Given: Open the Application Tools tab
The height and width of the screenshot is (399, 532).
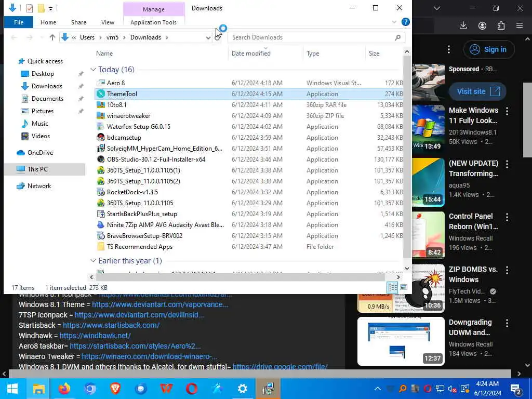Looking at the screenshot, I should point(153,22).
